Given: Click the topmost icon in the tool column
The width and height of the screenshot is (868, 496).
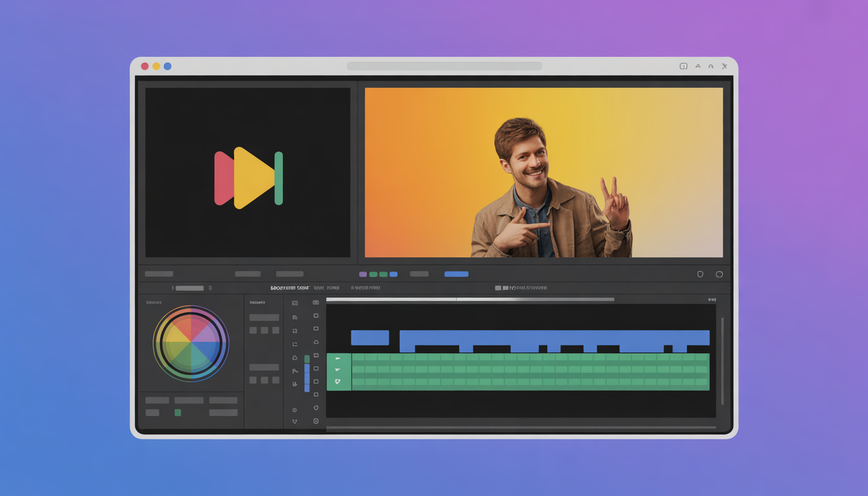Looking at the screenshot, I should click(294, 303).
